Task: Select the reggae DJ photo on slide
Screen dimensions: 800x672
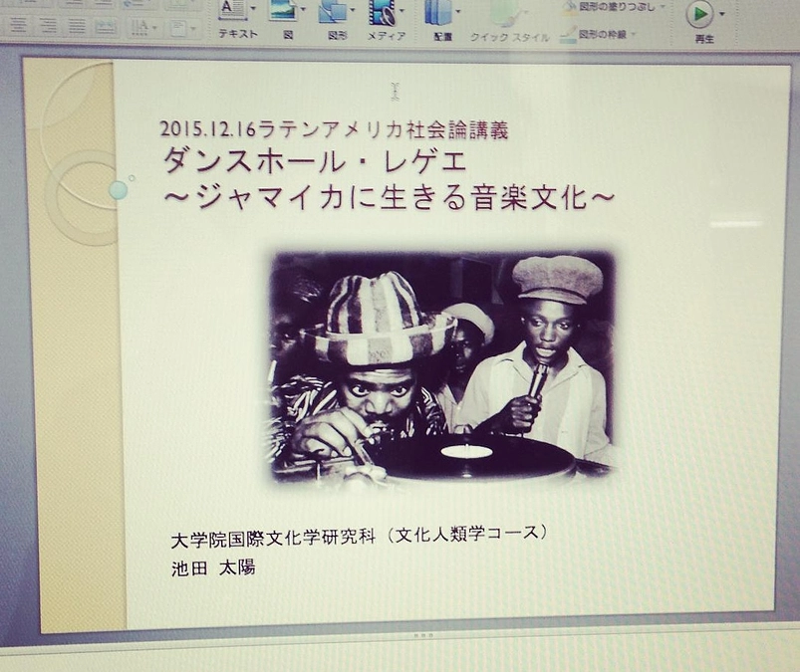Action: coord(441,366)
